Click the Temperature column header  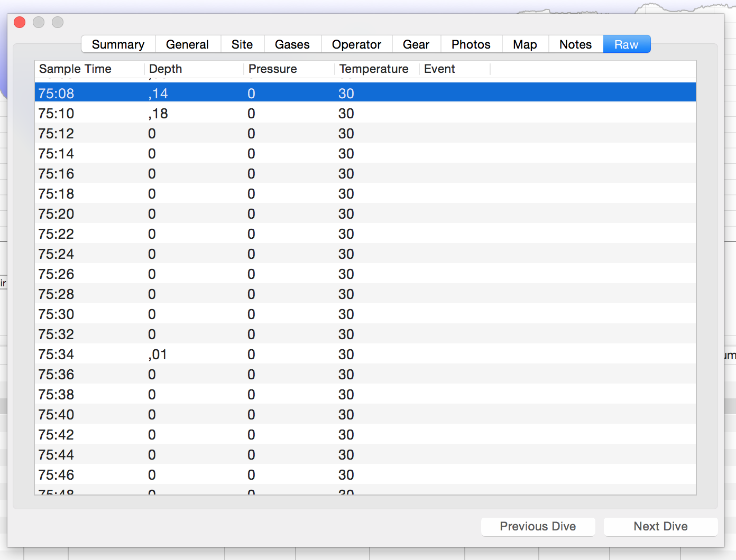pos(374,69)
